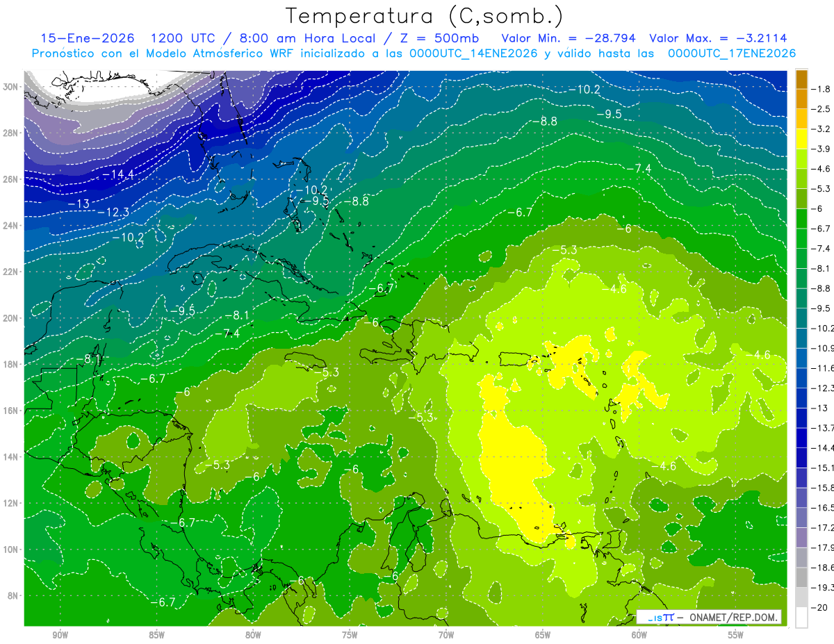
Task: Click the "Temperatura (C,somb.)" chart title
Action: pos(425,15)
